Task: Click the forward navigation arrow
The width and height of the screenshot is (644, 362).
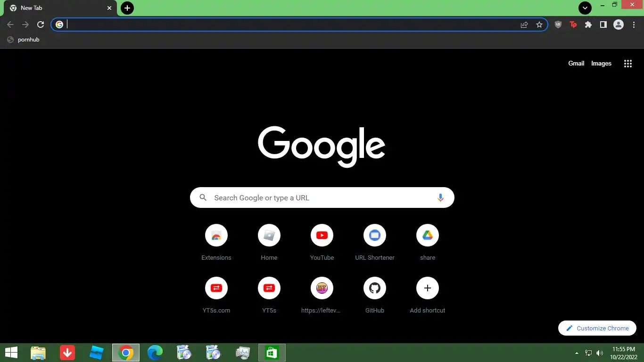Action: pos(25,25)
